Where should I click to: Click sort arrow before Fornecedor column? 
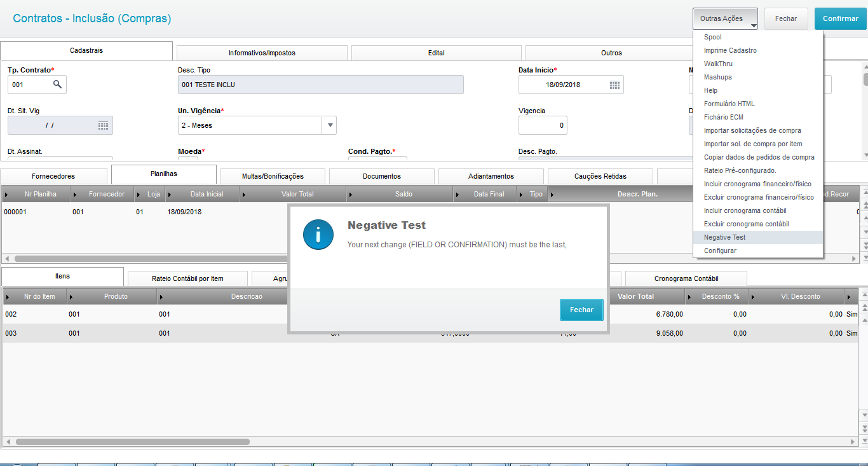(74, 194)
